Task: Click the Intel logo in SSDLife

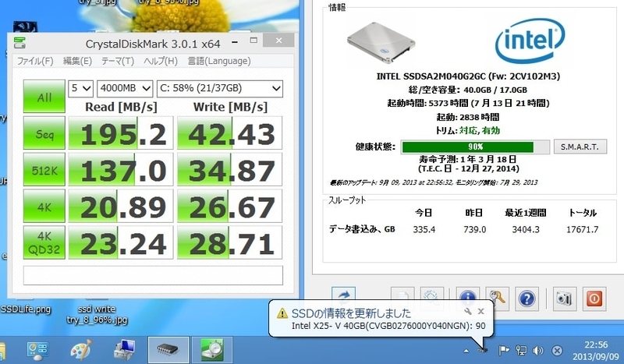Action: pyautogui.click(x=530, y=41)
